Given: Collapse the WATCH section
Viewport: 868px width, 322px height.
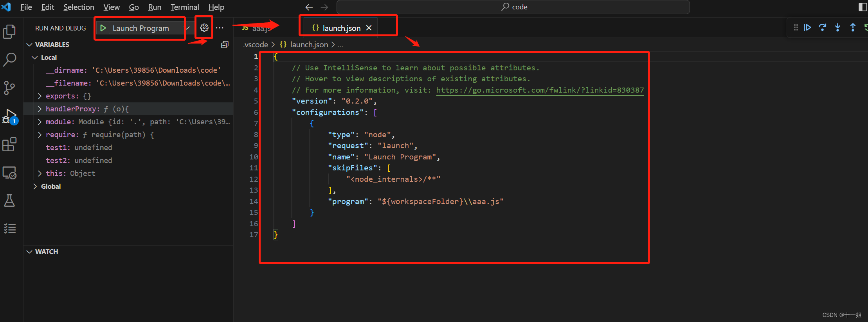Looking at the screenshot, I should coord(29,252).
